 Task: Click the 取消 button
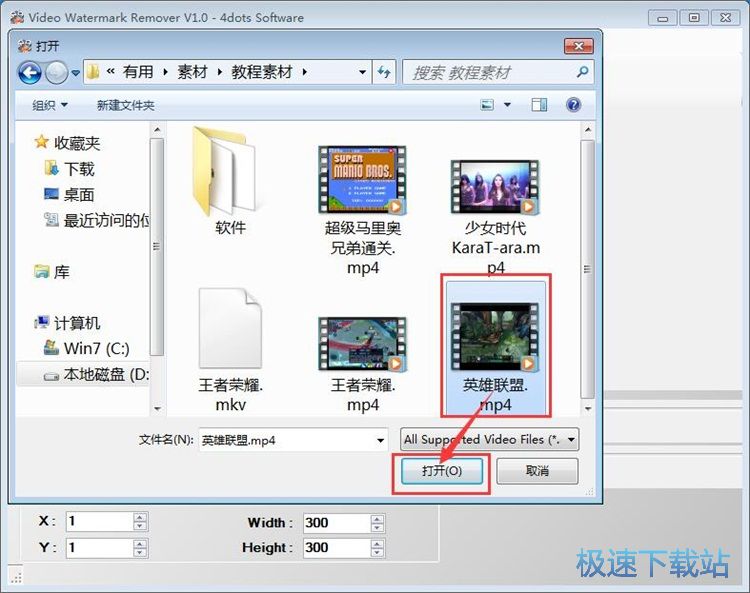[x=537, y=471]
